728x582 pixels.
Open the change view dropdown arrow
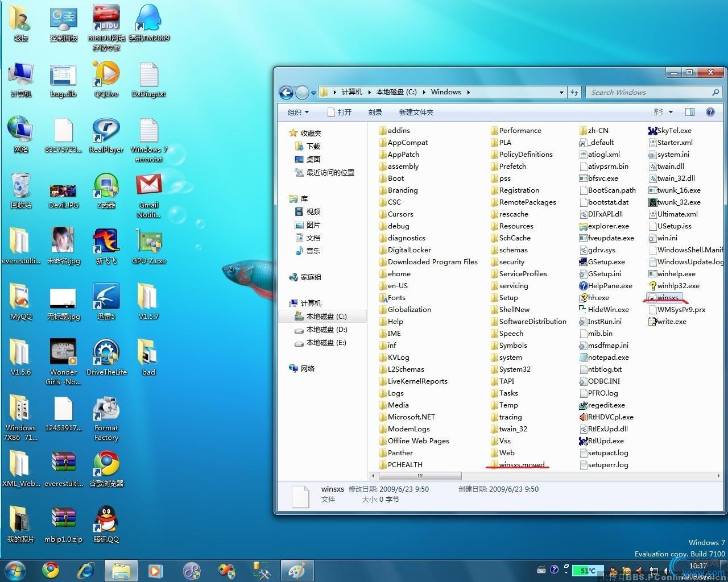(671, 112)
